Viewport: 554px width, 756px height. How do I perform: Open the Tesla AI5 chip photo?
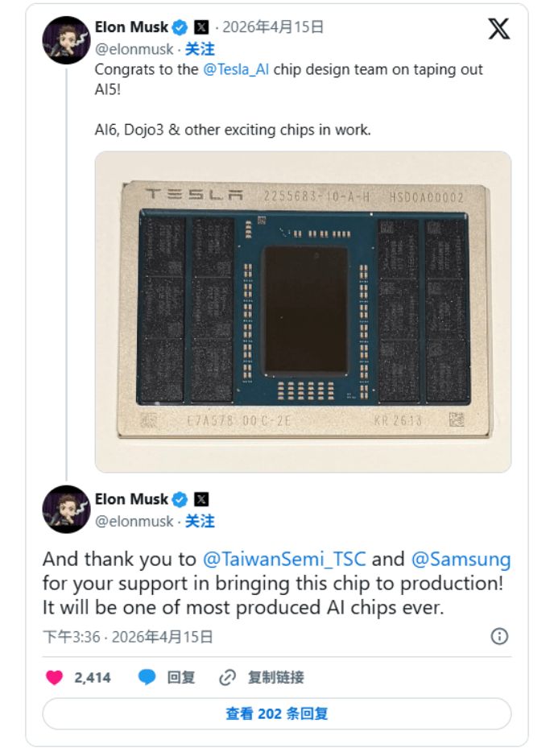[303, 311]
